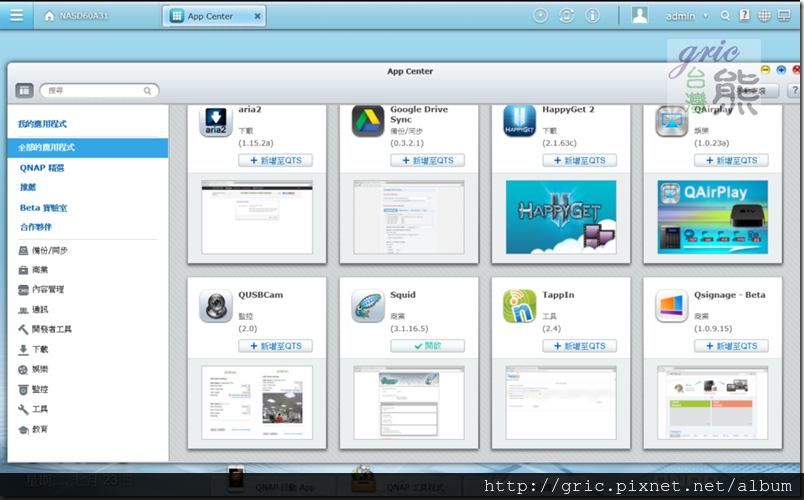Open QUSBCam app title link
804x500 pixels.
260,295
